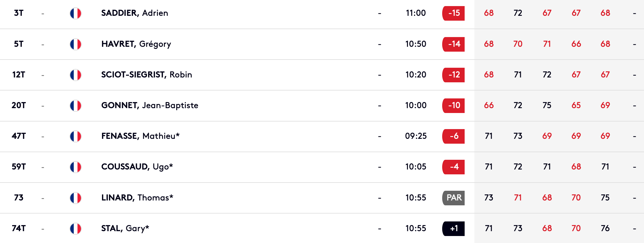Screen dimensions: 644x243
Task: Click the French flag beside HAVRET, Grégory
Action: [76, 44]
